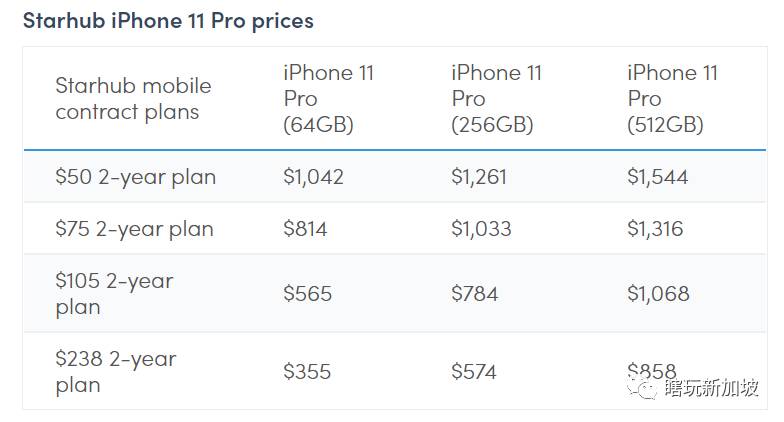The height and width of the screenshot is (422, 784).
Task: Click the $1,042 price cell
Action: click(313, 177)
